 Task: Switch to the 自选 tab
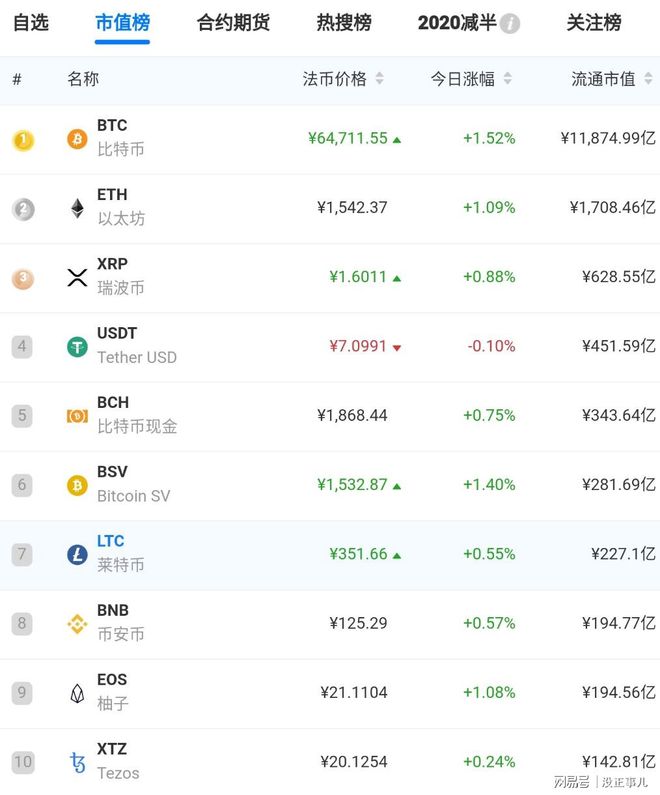(x=30, y=23)
